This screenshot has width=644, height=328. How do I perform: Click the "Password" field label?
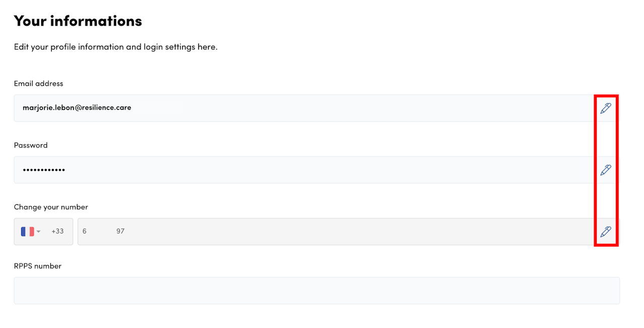pos(31,145)
